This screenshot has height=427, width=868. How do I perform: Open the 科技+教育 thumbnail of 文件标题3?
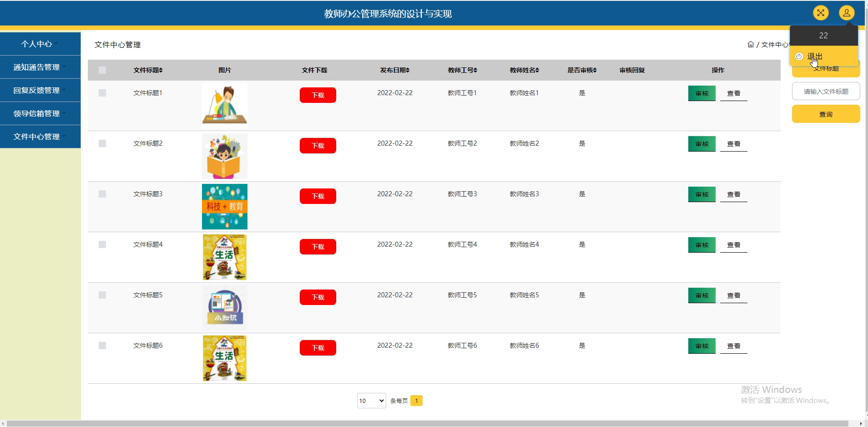(225, 207)
